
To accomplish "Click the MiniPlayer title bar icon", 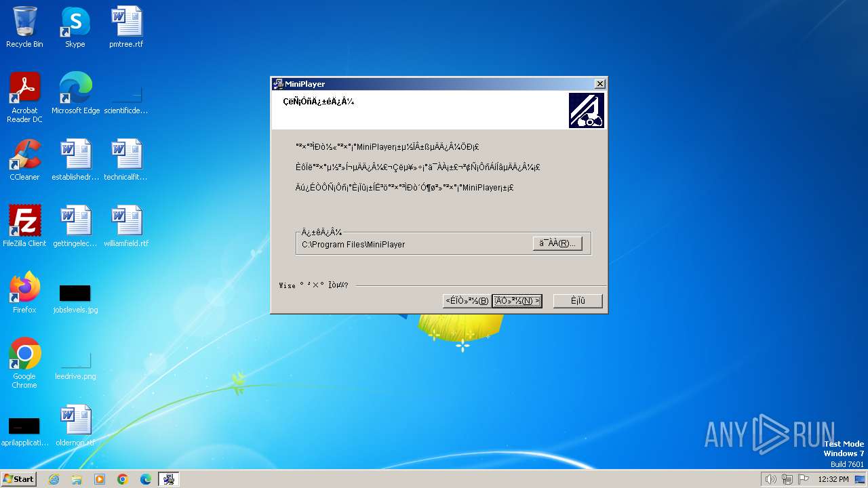I will click(x=278, y=84).
